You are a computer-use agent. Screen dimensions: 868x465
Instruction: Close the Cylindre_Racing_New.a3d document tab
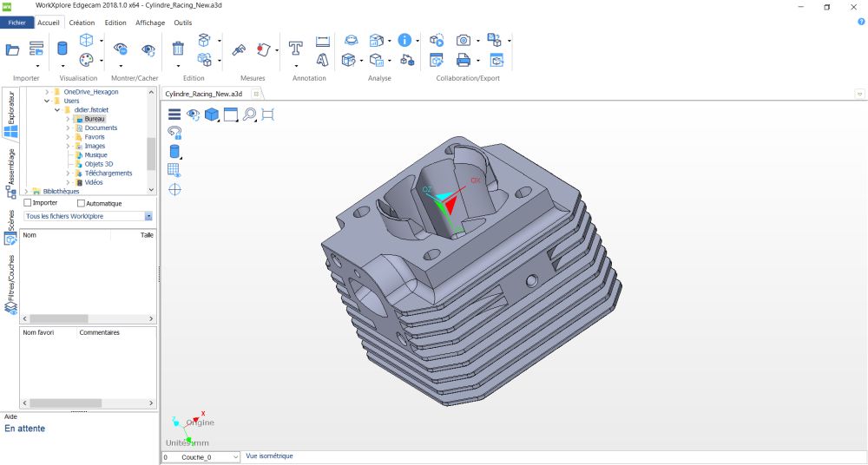click(x=256, y=94)
